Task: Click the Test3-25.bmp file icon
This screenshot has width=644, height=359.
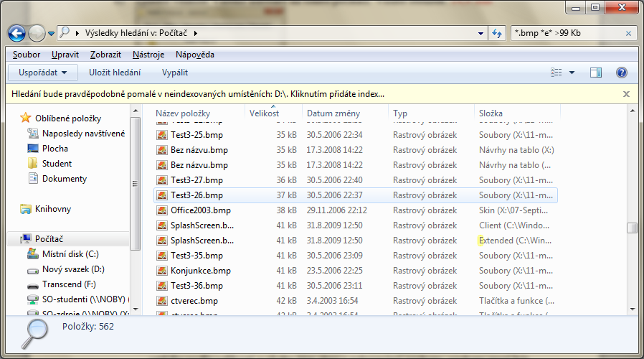Action: 162,135
